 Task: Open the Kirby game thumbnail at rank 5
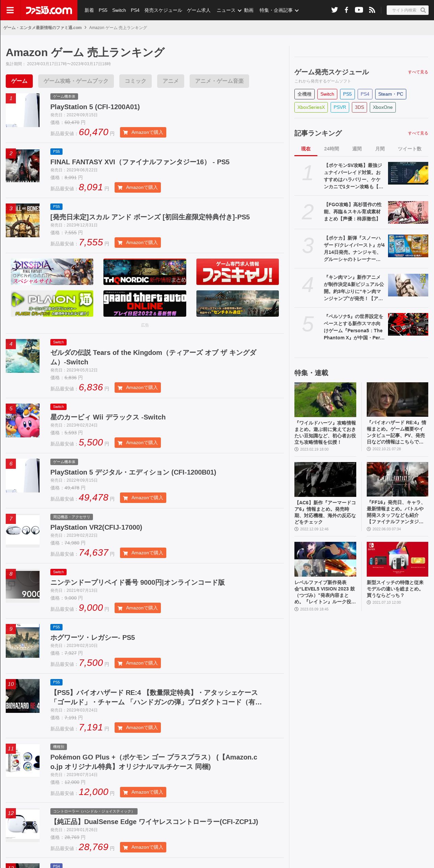(23, 420)
